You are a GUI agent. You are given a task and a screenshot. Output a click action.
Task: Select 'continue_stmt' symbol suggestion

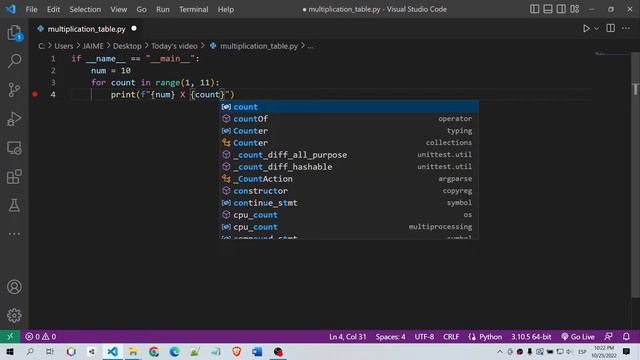click(349, 203)
